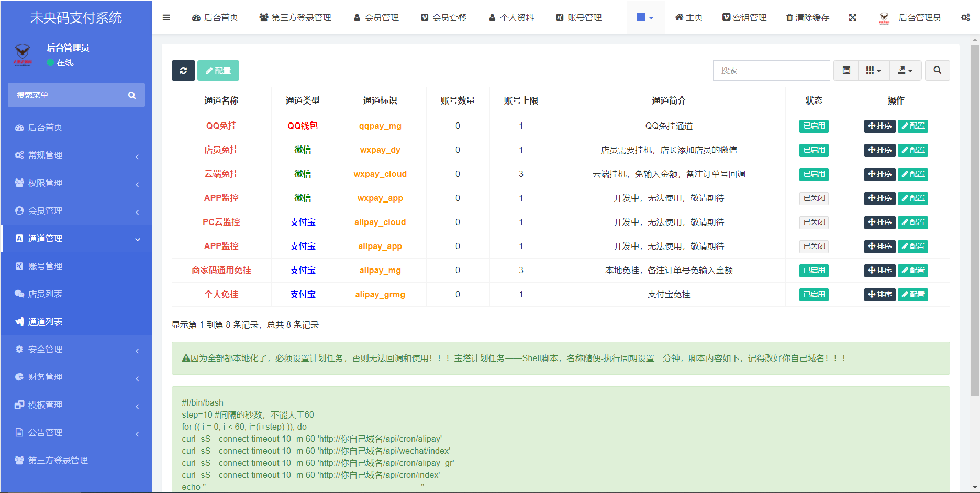Click the 配置 button for 云端免挂
Image resolution: width=980 pixels, height=493 pixels.
coord(913,174)
